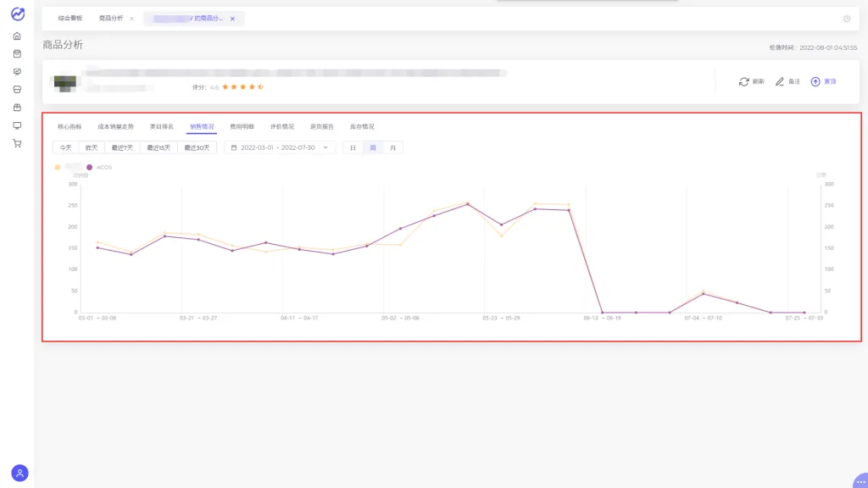Open the chart presentation board sidebar icon
This screenshot has width=868, height=488.
click(17, 72)
